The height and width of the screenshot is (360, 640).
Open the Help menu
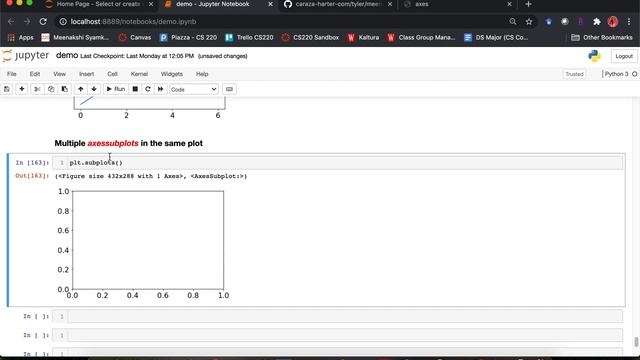coord(202,74)
